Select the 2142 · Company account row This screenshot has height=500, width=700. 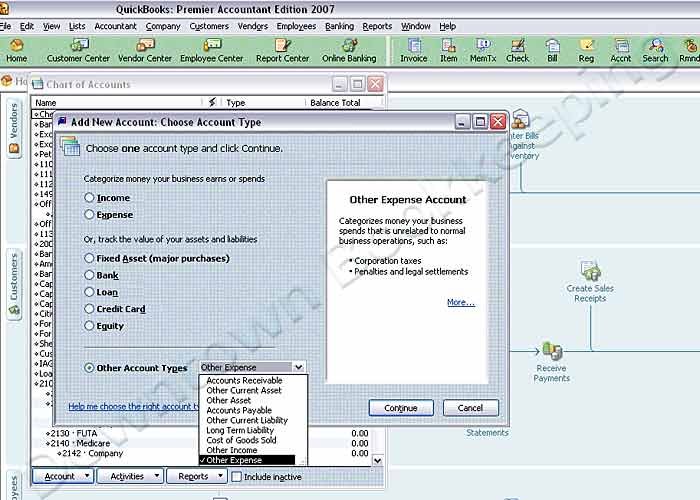tap(202, 453)
